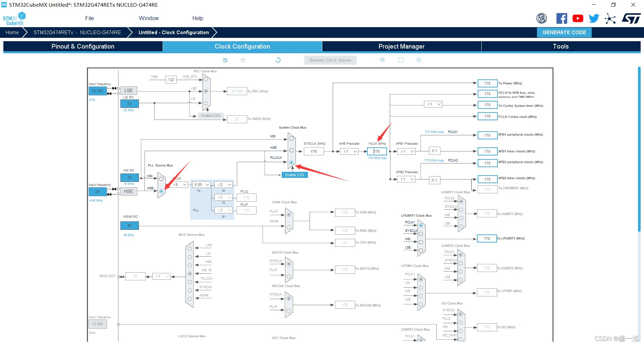Click the LSE oscillator block
The height and width of the screenshot is (345, 644).
click(128, 90)
